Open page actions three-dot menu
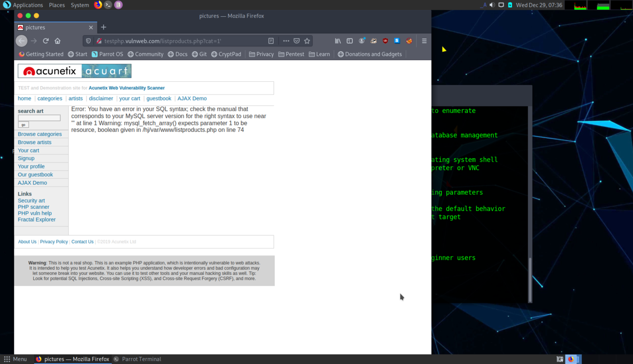633x364 pixels. click(286, 41)
